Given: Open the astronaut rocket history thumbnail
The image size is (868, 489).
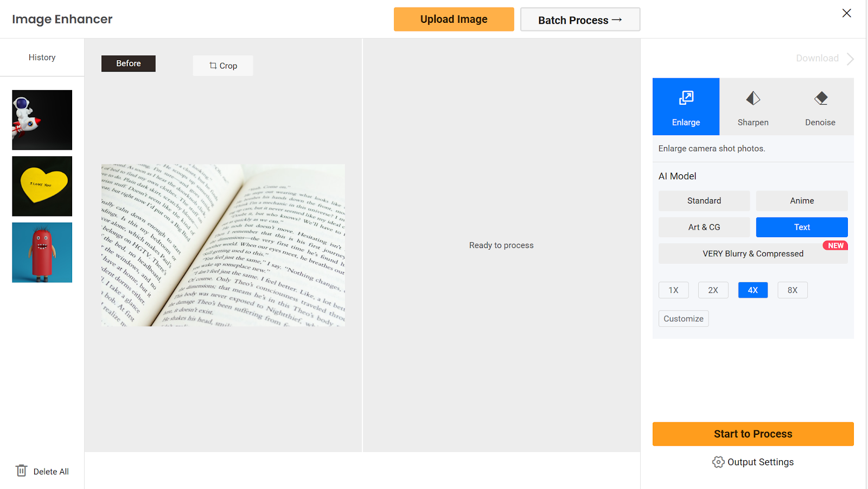Looking at the screenshot, I should pos(42,120).
